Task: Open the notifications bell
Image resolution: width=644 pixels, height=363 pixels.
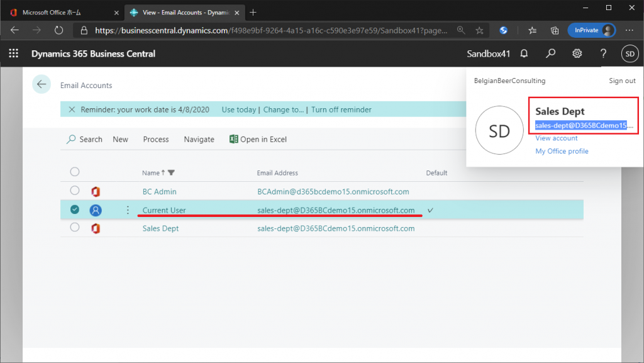Action: (x=524, y=54)
